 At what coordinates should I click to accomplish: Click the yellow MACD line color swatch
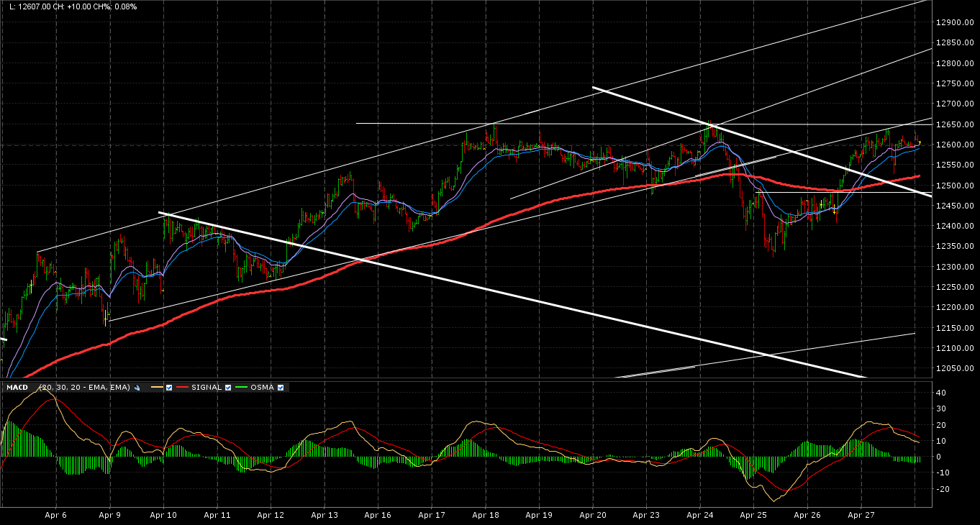tap(157, 388)
